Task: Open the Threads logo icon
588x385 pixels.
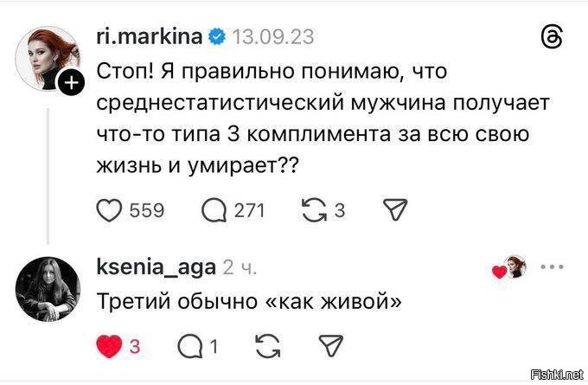Action: (552, 35)
